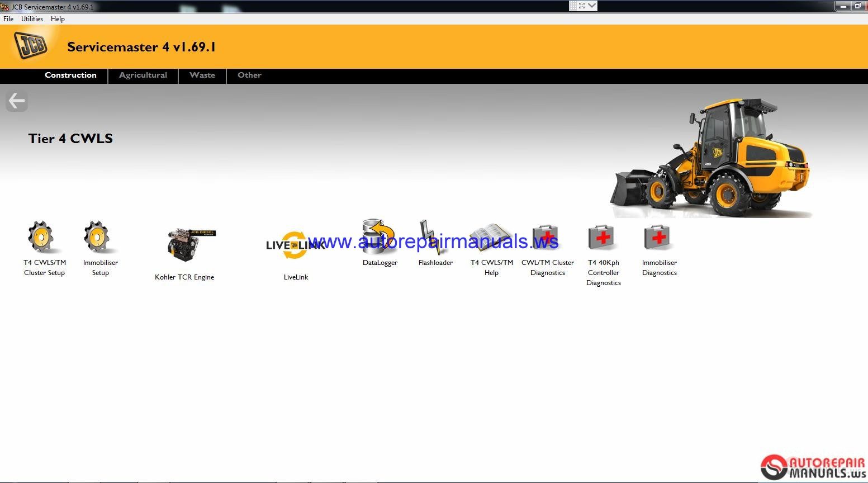
Task: Click the JCB logo
Action: 30,45
